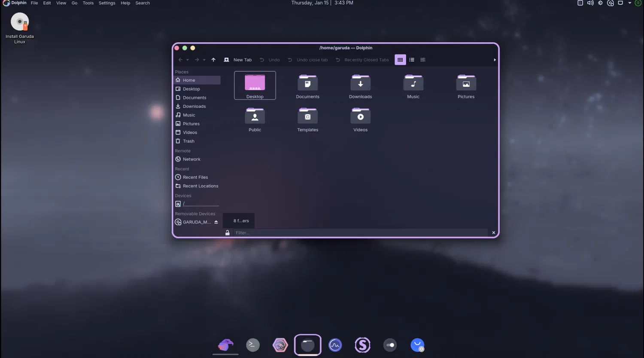Open the Help menu

125,3
